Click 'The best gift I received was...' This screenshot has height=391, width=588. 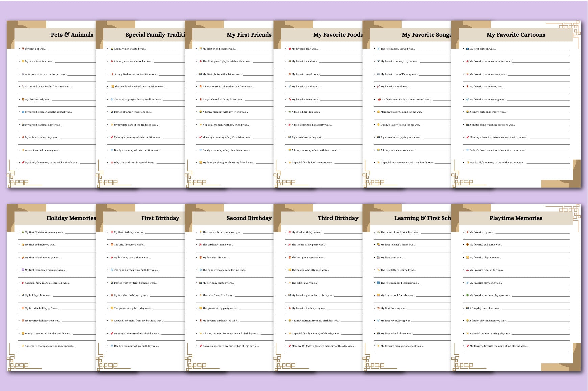click(309, 258)
